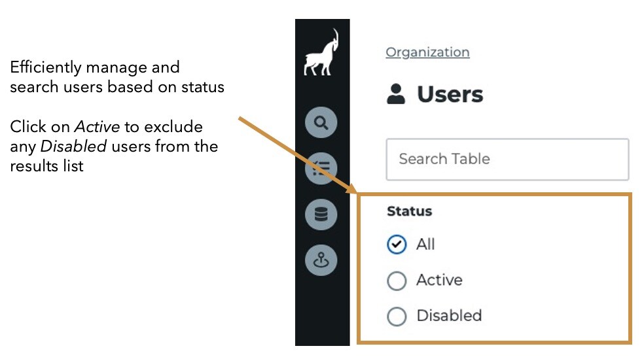Open the database stack icon in sidebar
Viewport: 644px width, 359px height.
(x=321, y=214)
